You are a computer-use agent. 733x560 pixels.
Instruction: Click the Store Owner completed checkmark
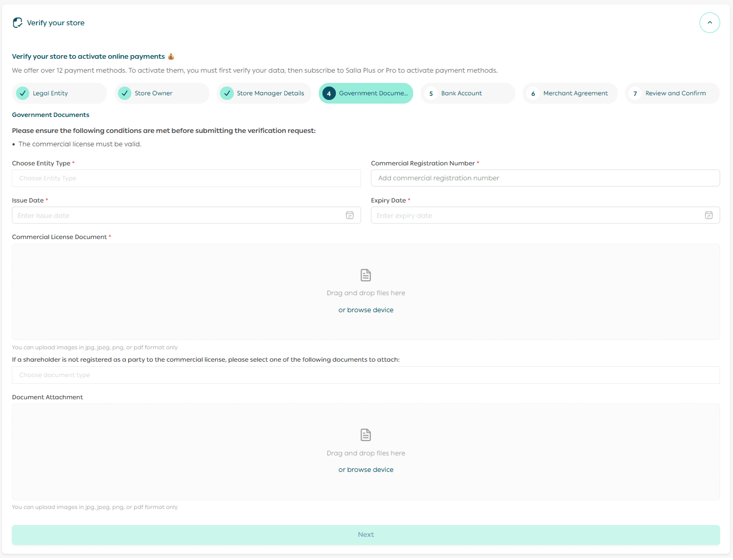click(125, 93)
